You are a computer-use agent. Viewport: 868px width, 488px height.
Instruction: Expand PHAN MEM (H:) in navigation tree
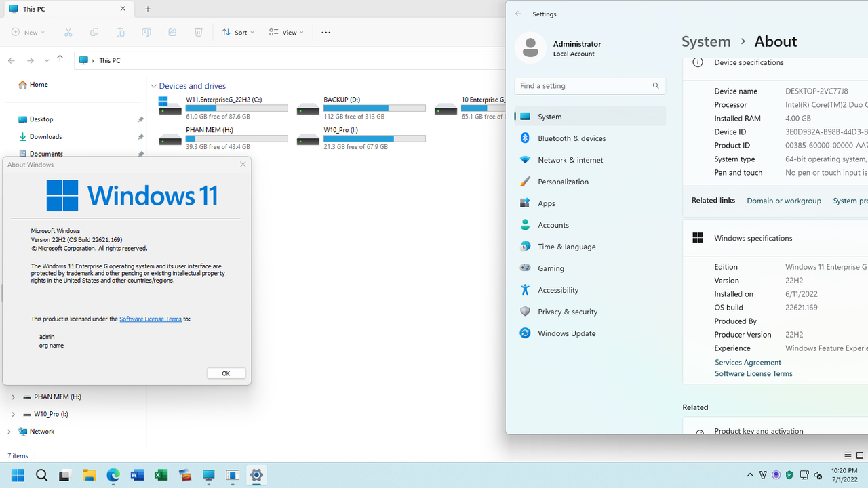(x=13, y=396)
